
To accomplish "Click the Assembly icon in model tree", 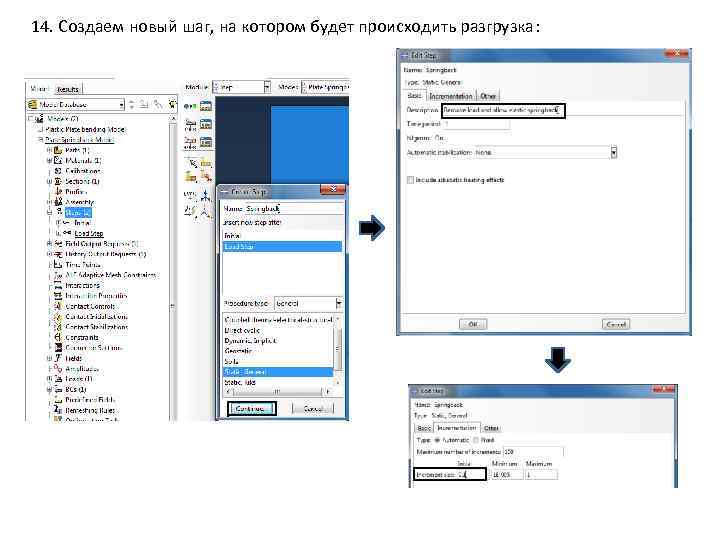I will (x=58, y=202).
